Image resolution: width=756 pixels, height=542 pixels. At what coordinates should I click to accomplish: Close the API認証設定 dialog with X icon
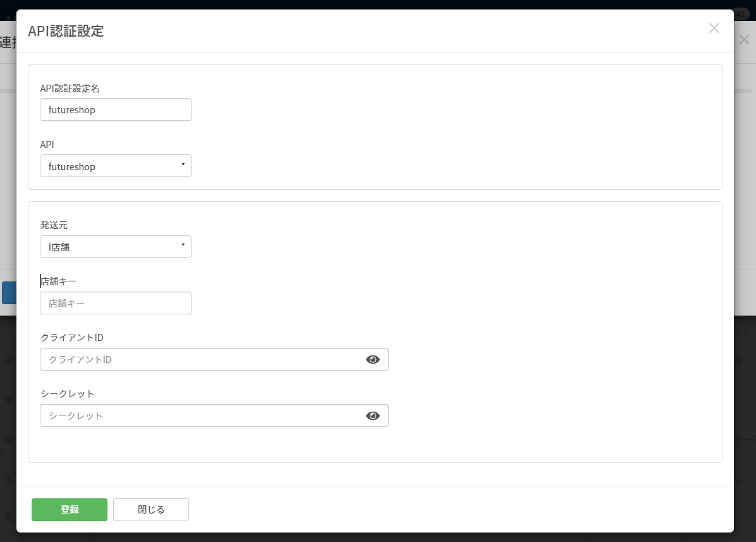pyautogui.click(x=714, y=28)
